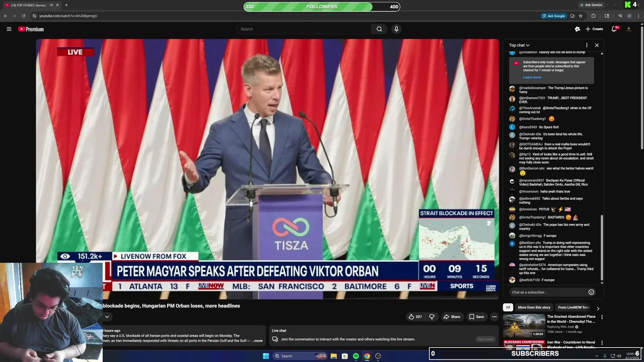
Task: Open The Scariest Abandoned Place video title
Action: (571, 319)
